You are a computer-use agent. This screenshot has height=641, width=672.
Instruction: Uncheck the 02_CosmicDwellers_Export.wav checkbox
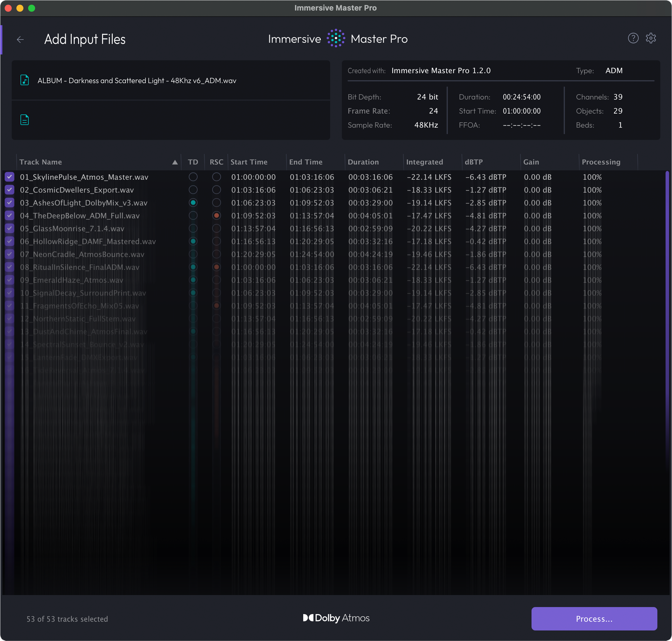point(10,190)
